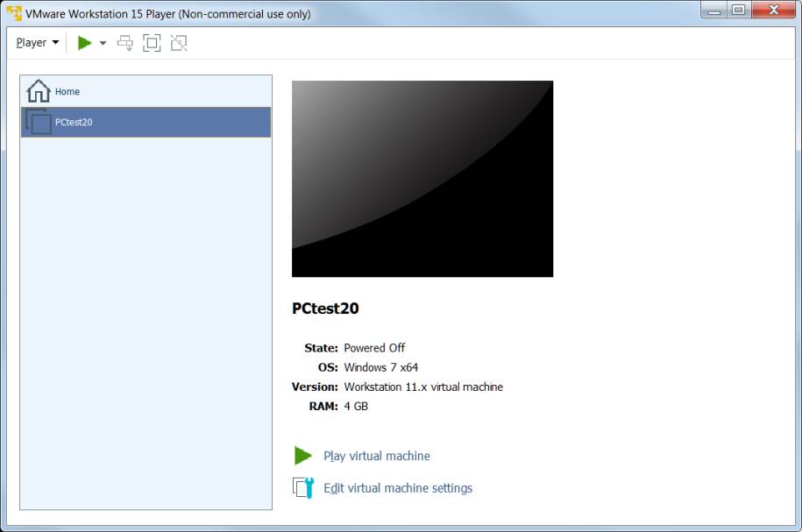Click the PCtest20 black preview thumbnail
Screen dimensions: 802x532
tap(422, 179)
